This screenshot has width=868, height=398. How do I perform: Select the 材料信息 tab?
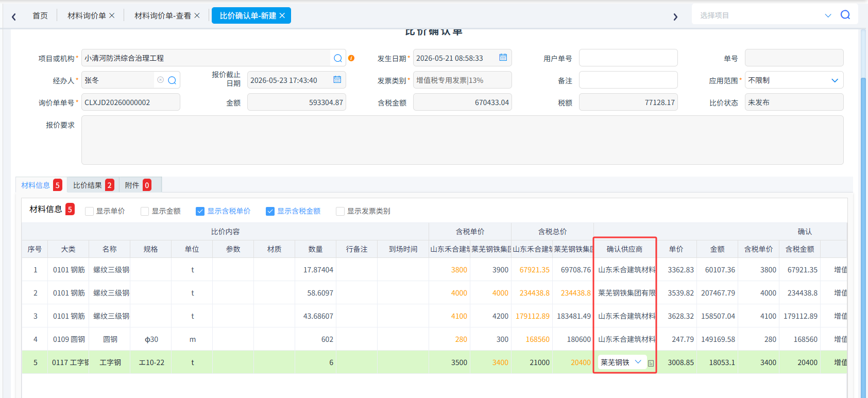tap(41, 185)
